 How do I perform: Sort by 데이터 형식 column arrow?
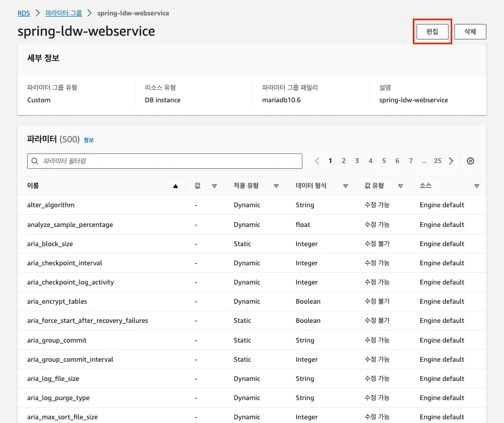(346, 186)
